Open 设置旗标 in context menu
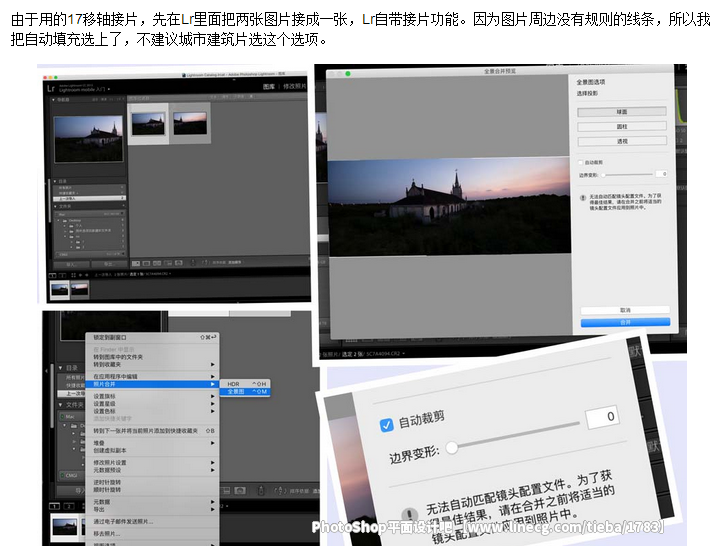Image resolution: width=720 pixels, height=546 pixels. click(152, 396)
